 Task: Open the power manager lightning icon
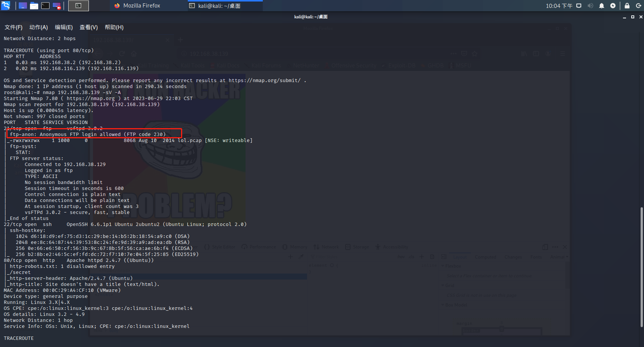coord(613,6)
